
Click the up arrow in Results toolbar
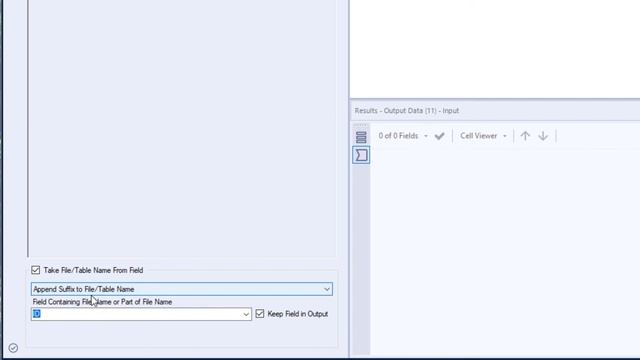525,136
